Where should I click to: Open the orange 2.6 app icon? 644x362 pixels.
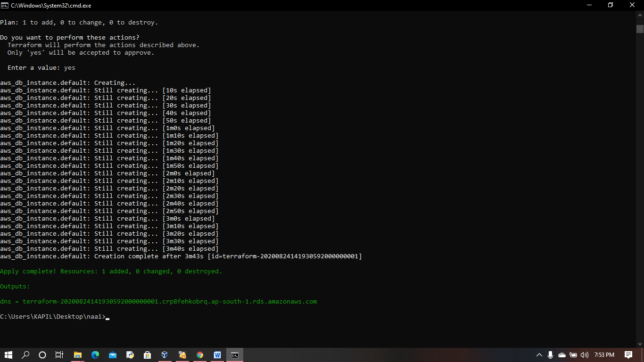click(182, 355)
